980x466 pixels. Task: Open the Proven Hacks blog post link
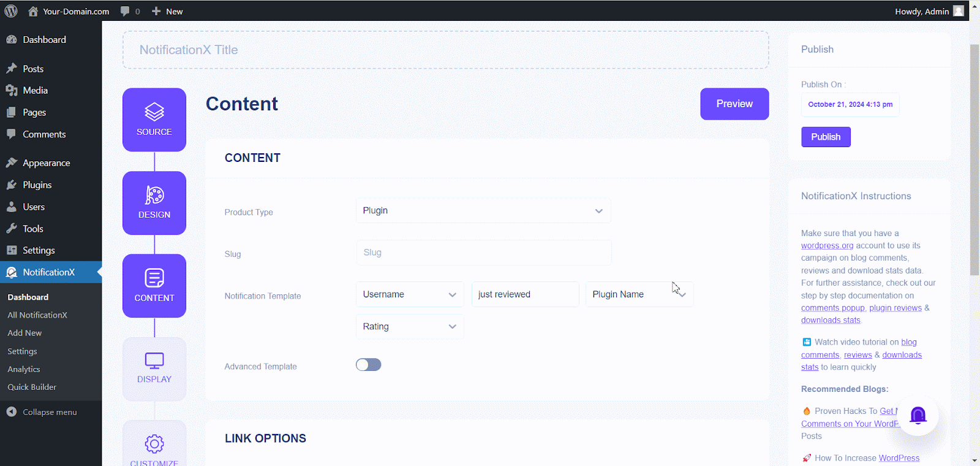tap(850, 418)
